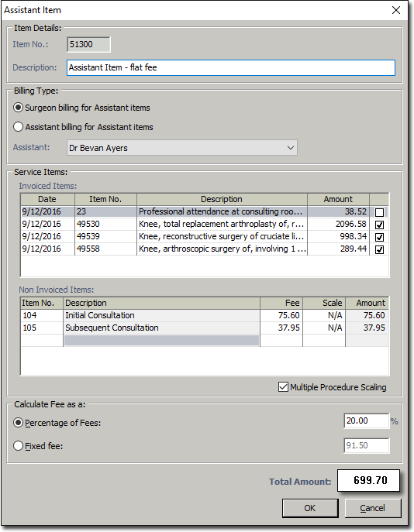Screen dimensions: 414x532
Task: Click the Cancel button
Action: (373, 508)
